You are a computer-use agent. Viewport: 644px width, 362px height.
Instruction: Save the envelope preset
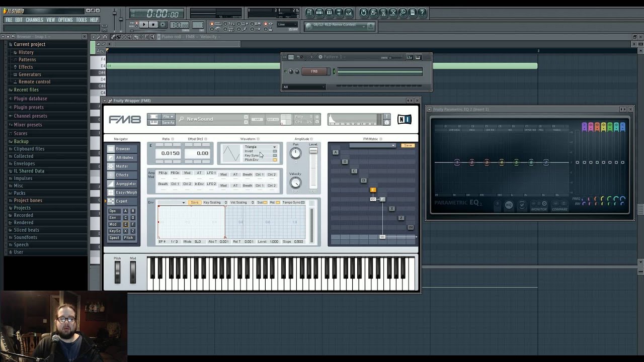194,203
